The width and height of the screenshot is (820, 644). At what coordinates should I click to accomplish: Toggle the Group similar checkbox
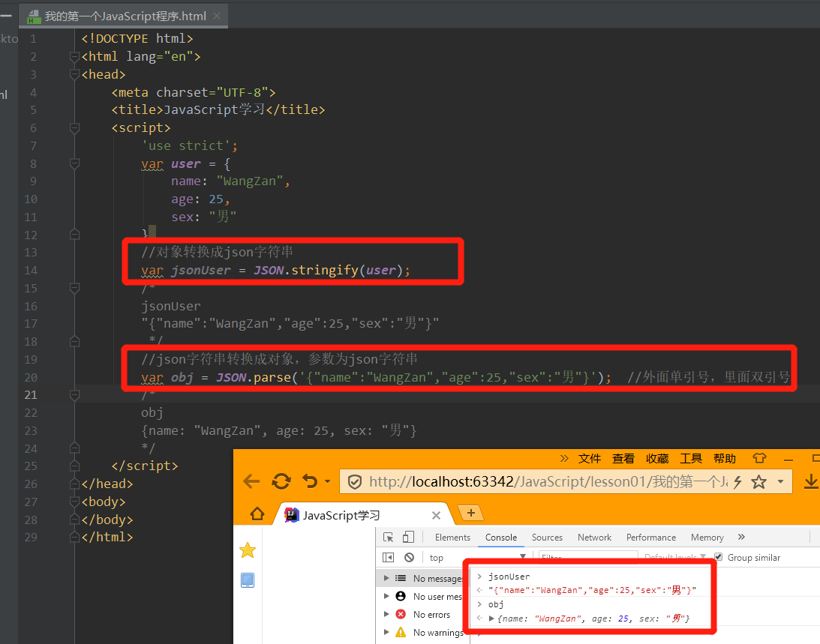click(x=718, y=557)
